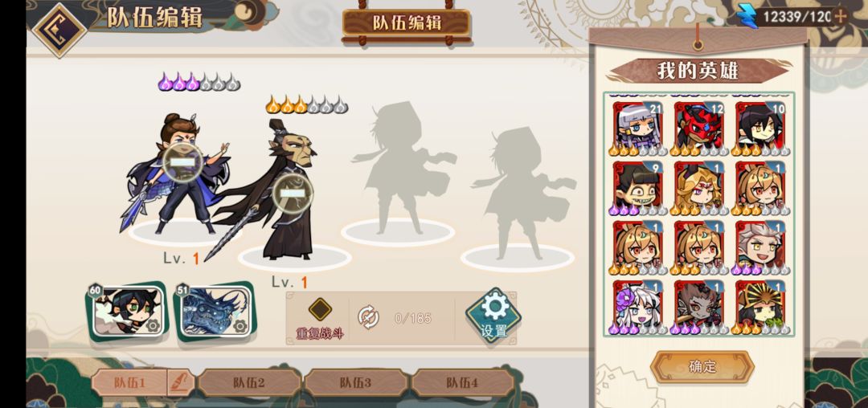Screen dimensions: 868x408
Task: Switch to 队伍4 tab
Action: click(x=463, y=382)
